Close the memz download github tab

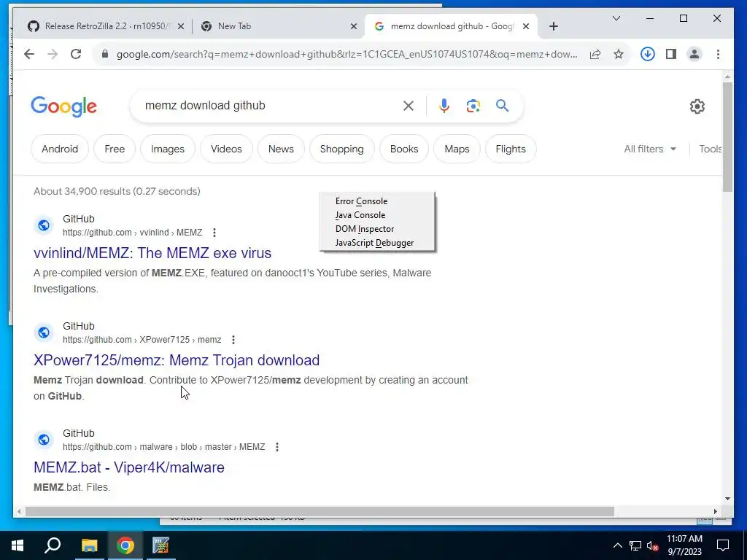tap(525, 26)
